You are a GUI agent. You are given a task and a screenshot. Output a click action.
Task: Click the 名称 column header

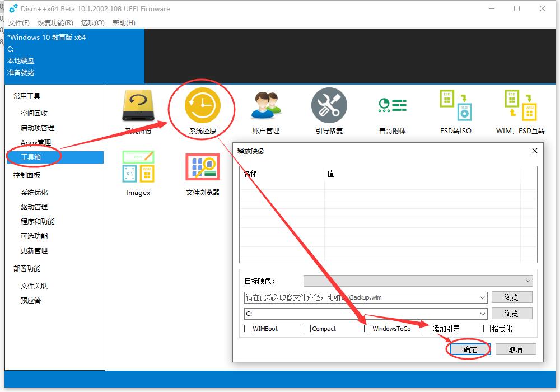[x=282, y=174]
